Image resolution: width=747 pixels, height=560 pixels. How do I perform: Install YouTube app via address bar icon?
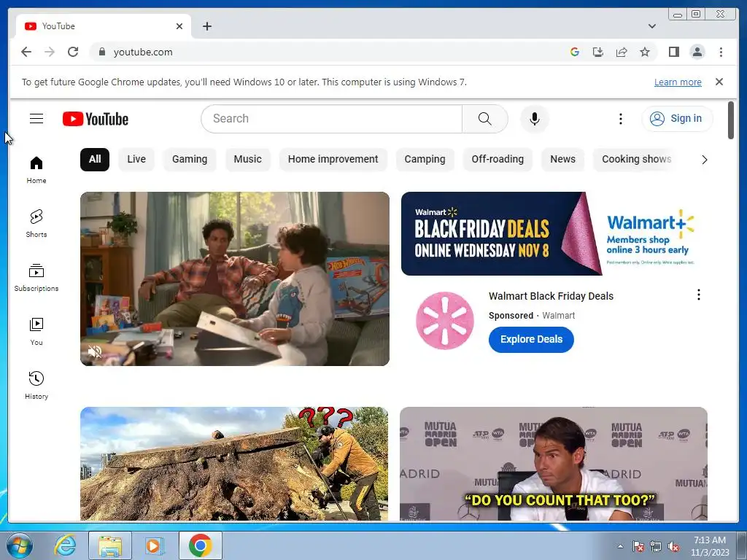[598, 52]
